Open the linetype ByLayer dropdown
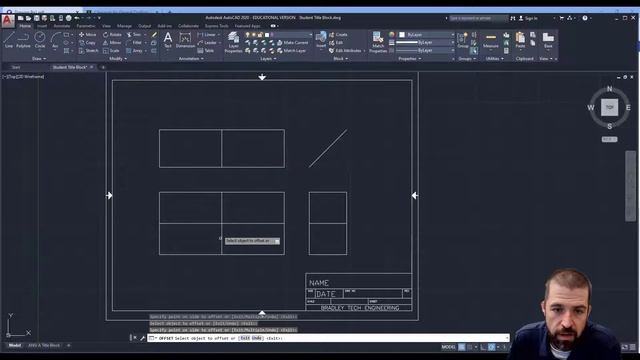Screen dimensions: 640x360 425,50
